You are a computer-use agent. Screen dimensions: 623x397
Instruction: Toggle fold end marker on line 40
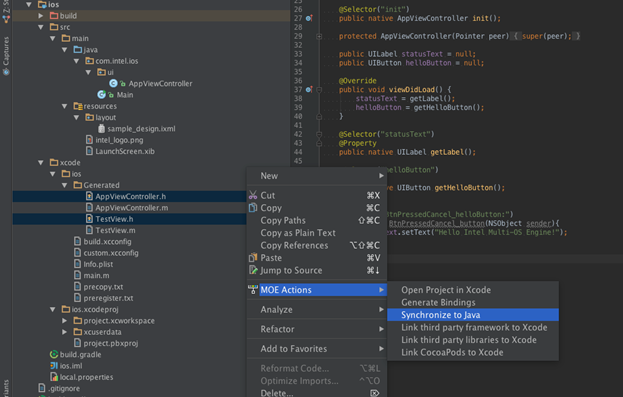[319, 116]
